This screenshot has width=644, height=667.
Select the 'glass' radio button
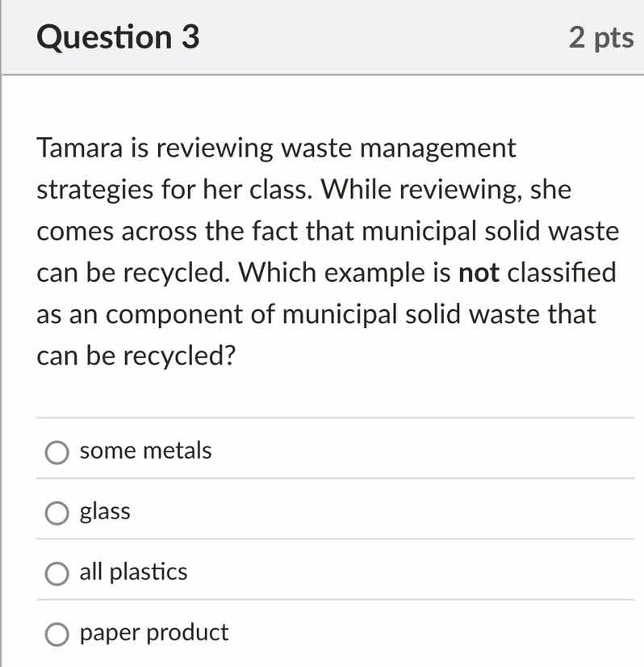click(56, 512)
